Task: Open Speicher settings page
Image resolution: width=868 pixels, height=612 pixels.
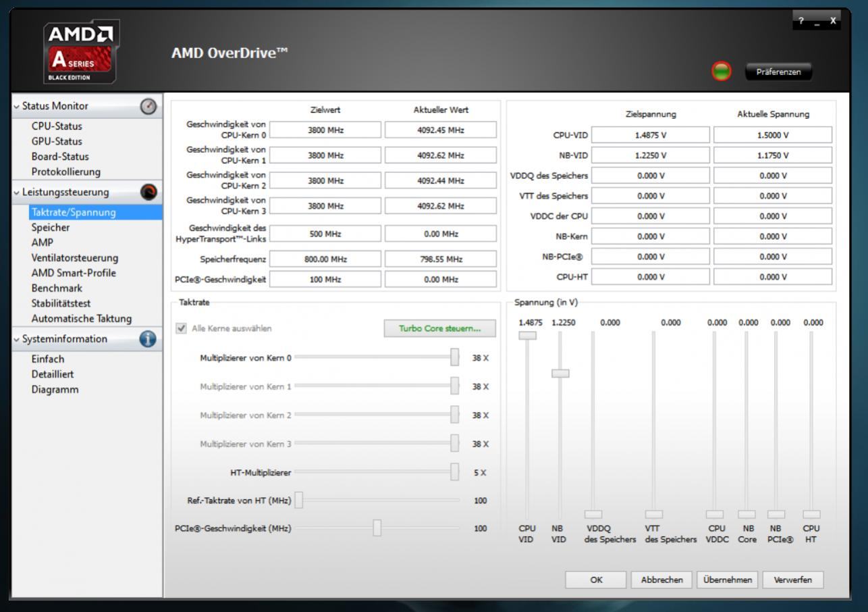Action: click(51, 228)
